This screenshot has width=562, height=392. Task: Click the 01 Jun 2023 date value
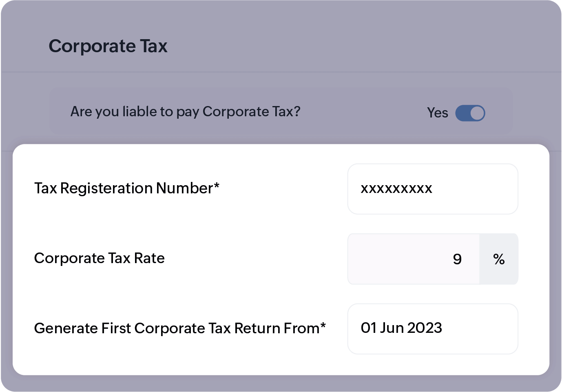point(402,328)
